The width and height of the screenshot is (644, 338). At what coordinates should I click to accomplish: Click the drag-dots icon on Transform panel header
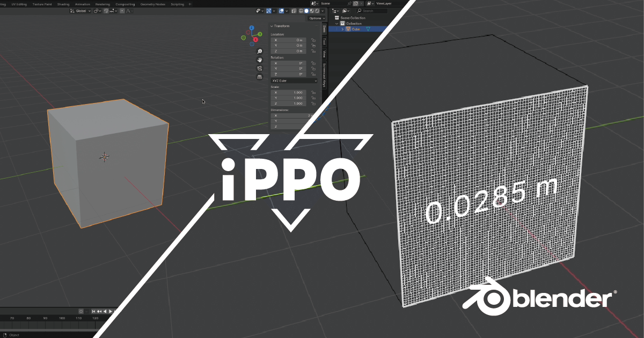tap(316, 26)
